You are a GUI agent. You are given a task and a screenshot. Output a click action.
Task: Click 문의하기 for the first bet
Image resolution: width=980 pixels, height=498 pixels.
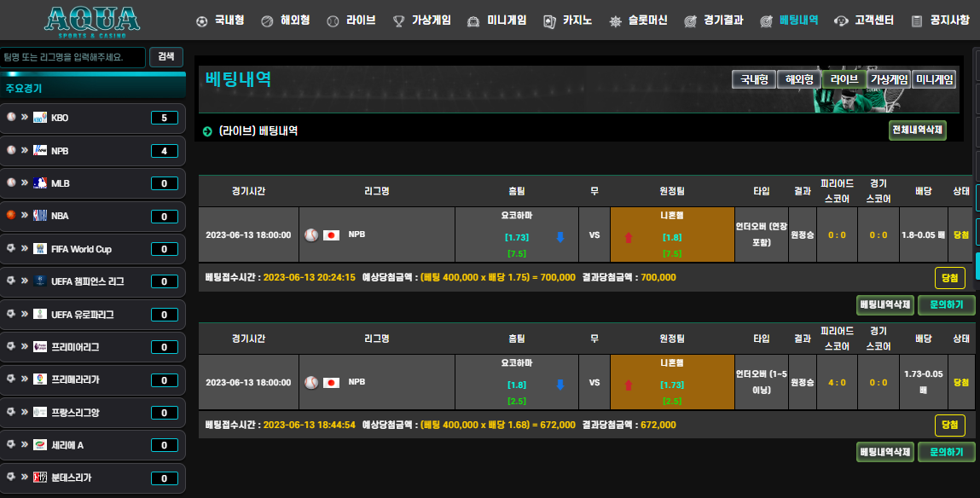pos(946,304)
